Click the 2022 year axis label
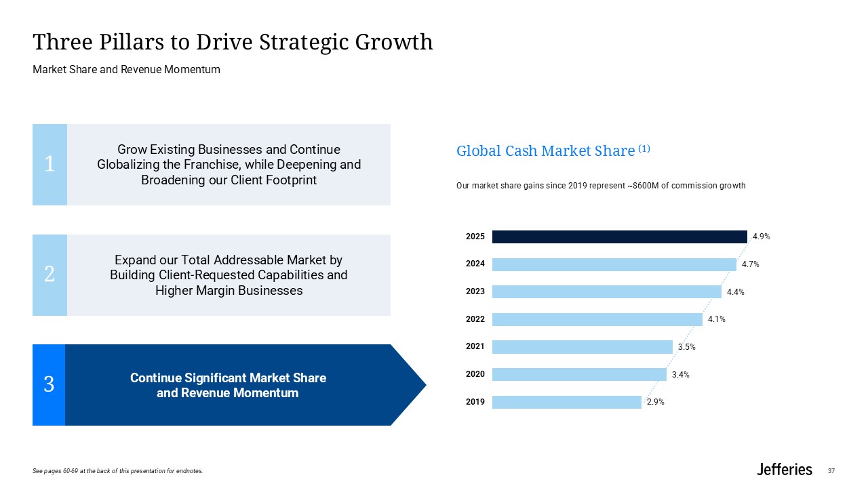This screenshot has height=488, width=868. point(475,319)
